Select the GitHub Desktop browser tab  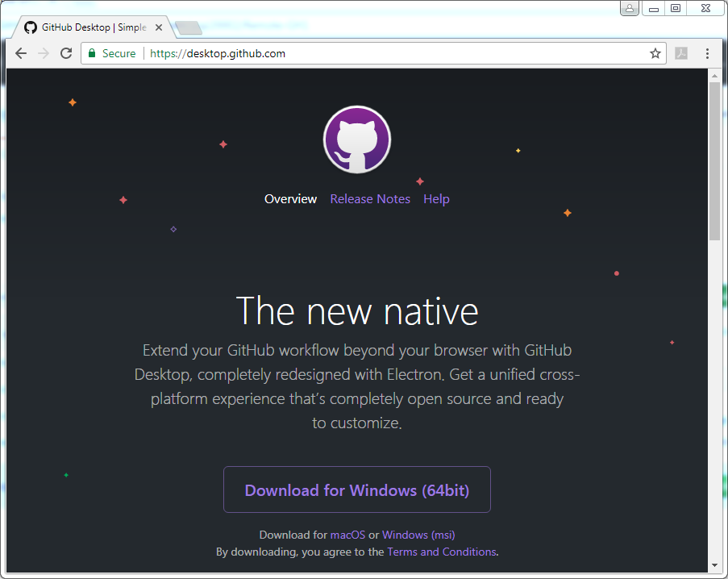(93, 27)
